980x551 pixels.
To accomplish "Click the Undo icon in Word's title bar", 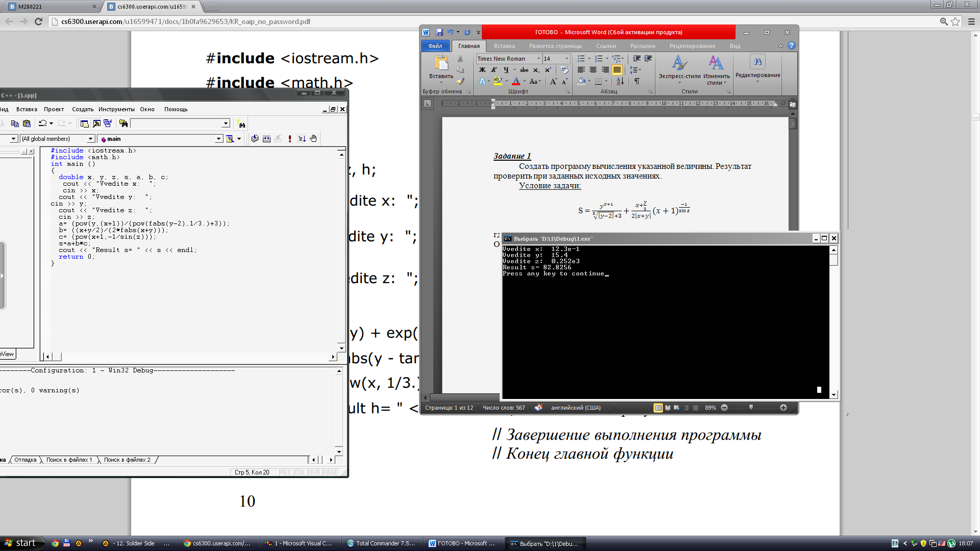I will coord(450,32).
